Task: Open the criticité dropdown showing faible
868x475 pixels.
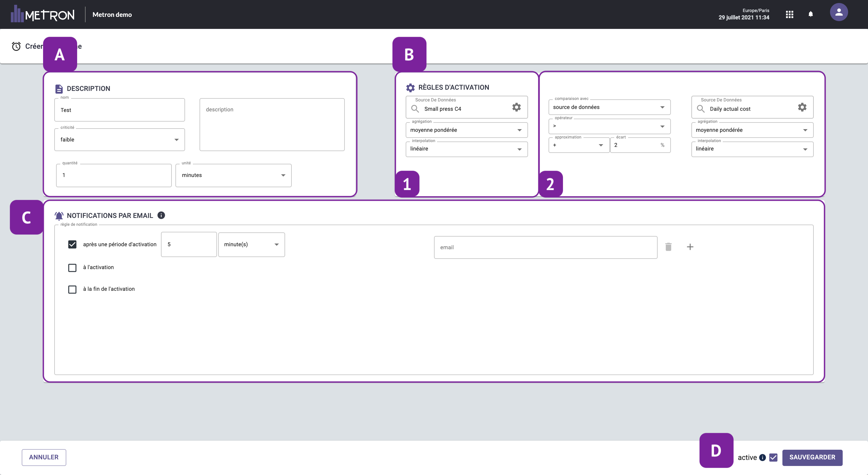Action: click(119, 140)
